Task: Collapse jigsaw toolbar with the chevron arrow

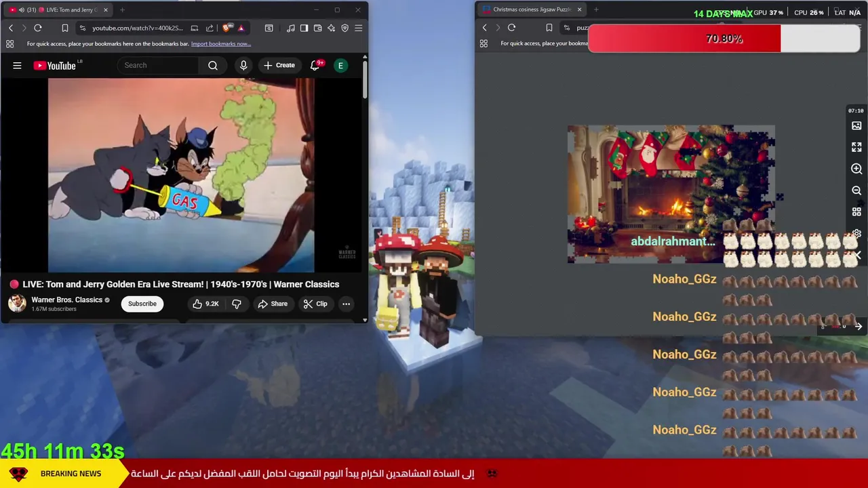Action: tap(858, 256)
